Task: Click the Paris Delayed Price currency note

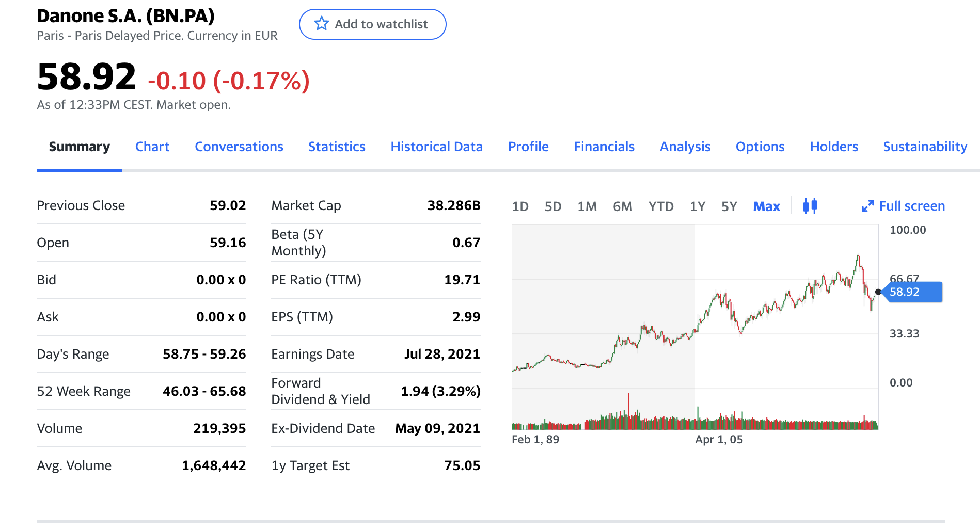Action: (x=157, y=36)
